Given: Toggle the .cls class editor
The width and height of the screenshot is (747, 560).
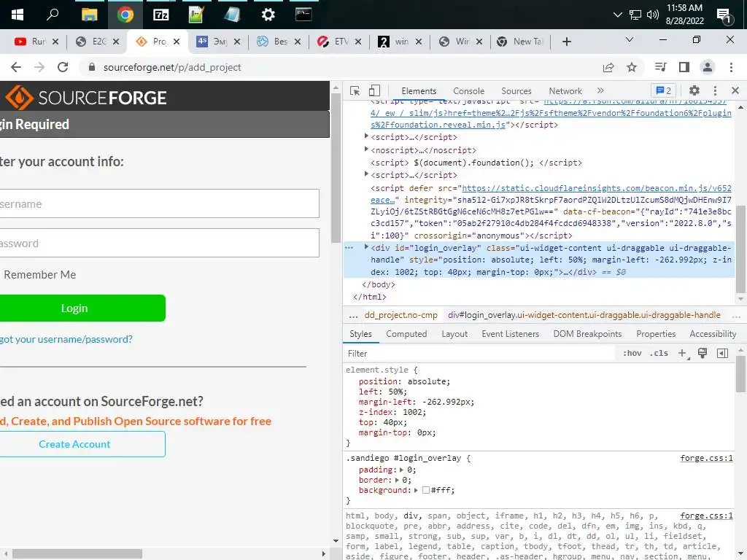Looking at the screenshot, I should [659, 354].
